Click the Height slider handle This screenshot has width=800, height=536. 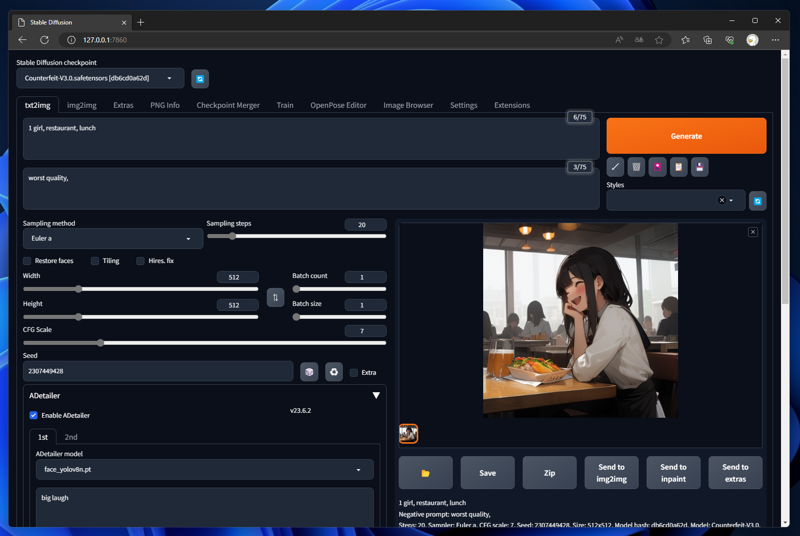click(79, 317)
